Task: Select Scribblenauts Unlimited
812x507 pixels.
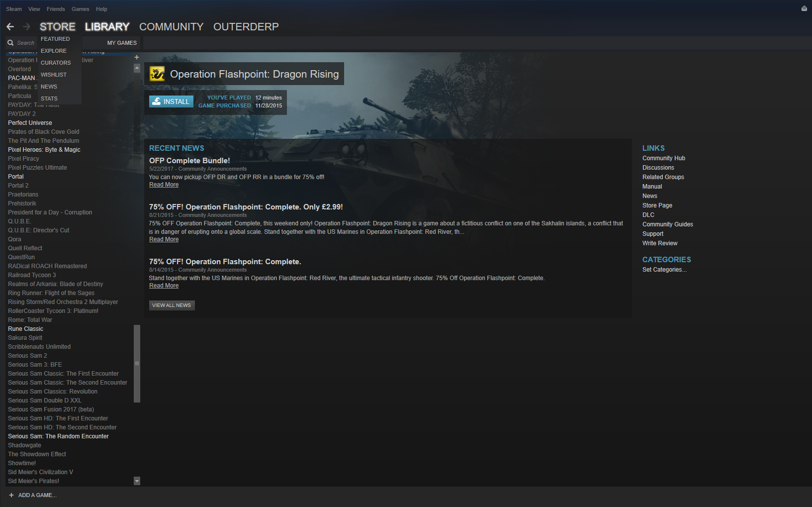Action: coord(39,347)
